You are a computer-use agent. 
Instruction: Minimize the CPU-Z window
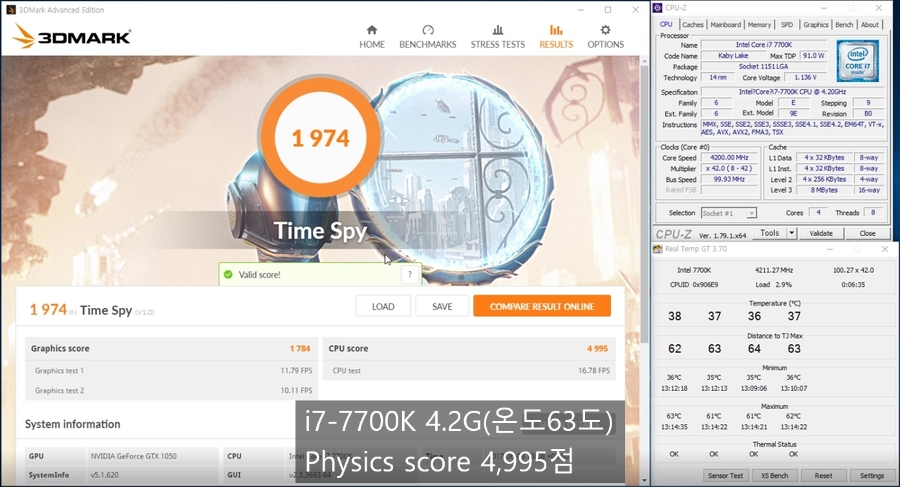click(824, 8)
